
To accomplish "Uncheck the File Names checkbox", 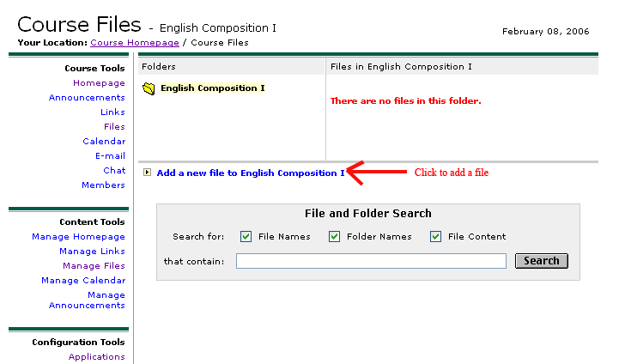I will click(x=246, y=237).
